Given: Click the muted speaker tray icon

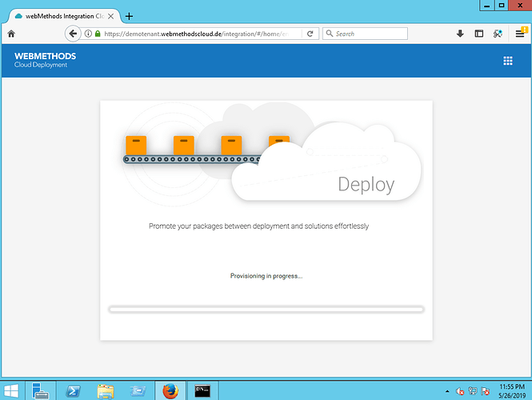Looking at the screenshot, I should click(x=460, y=391).
